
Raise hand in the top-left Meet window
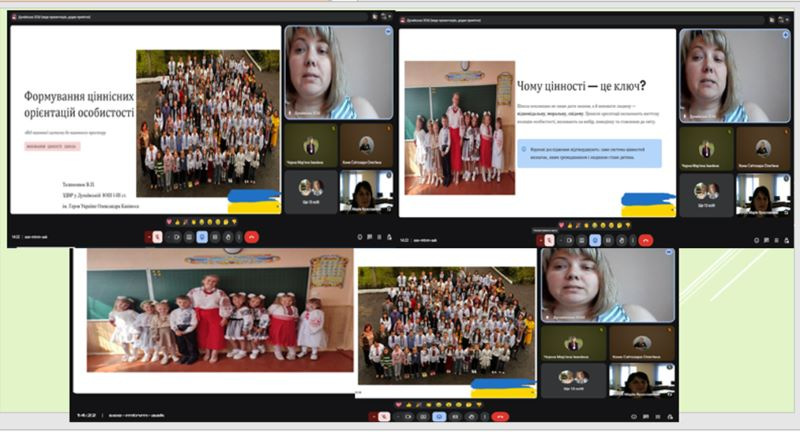pos(228,237)
